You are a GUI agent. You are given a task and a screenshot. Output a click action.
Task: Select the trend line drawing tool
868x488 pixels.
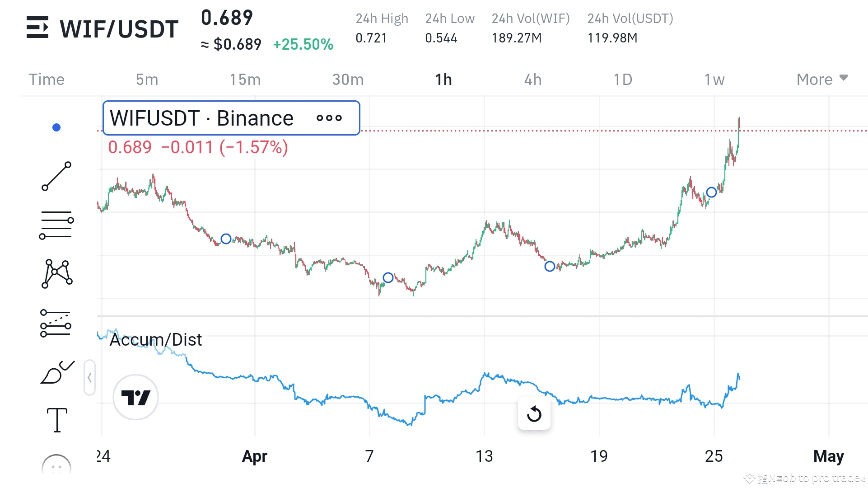(x=56, y=176)
